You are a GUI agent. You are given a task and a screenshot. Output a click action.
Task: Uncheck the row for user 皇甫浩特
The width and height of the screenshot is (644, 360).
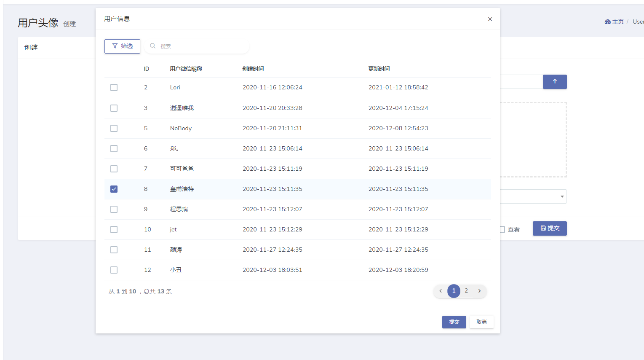tap(114, 189)
